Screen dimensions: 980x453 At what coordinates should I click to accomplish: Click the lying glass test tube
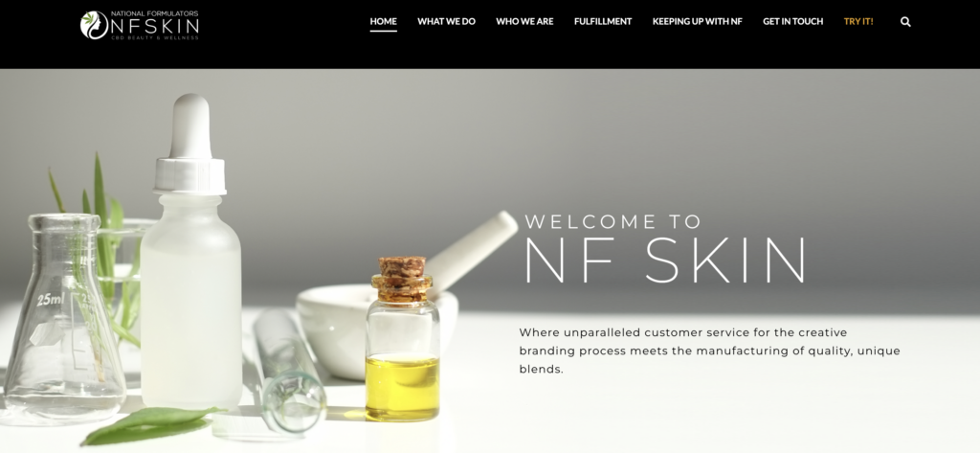tap(291, 371)
